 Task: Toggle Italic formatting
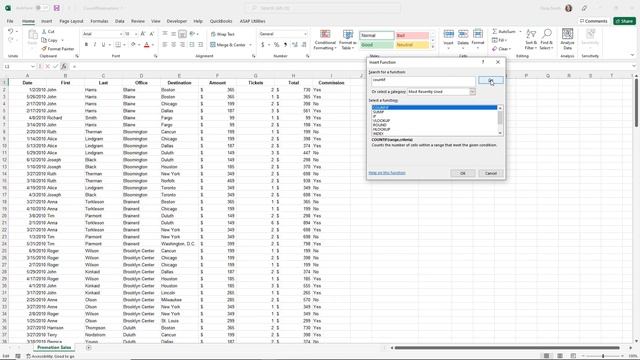[x=95, y=44]
